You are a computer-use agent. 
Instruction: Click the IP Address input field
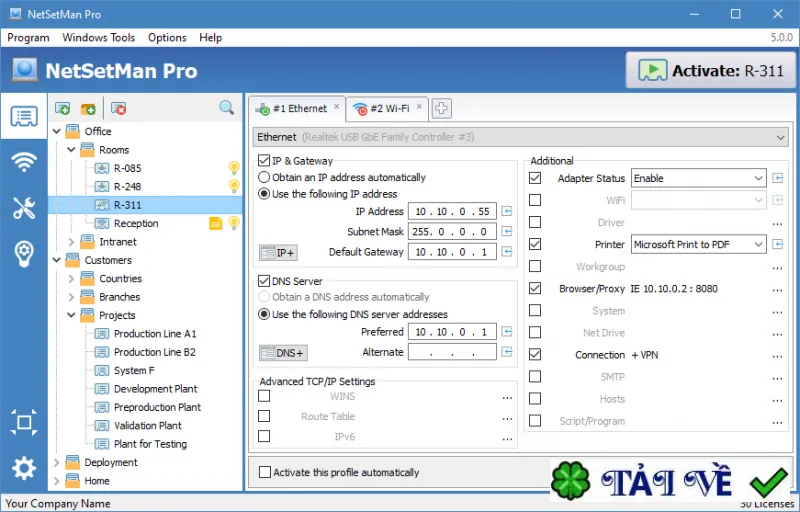(x=452, y=211)
